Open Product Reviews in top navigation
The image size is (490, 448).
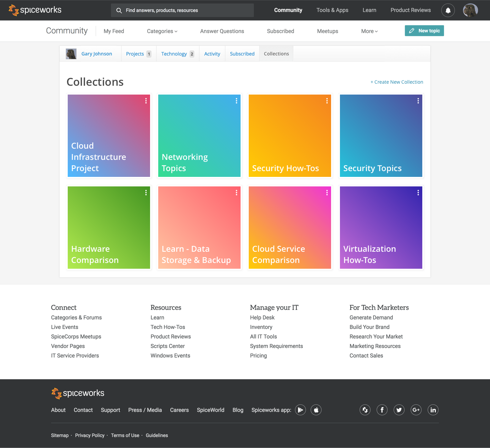[411, 10]
